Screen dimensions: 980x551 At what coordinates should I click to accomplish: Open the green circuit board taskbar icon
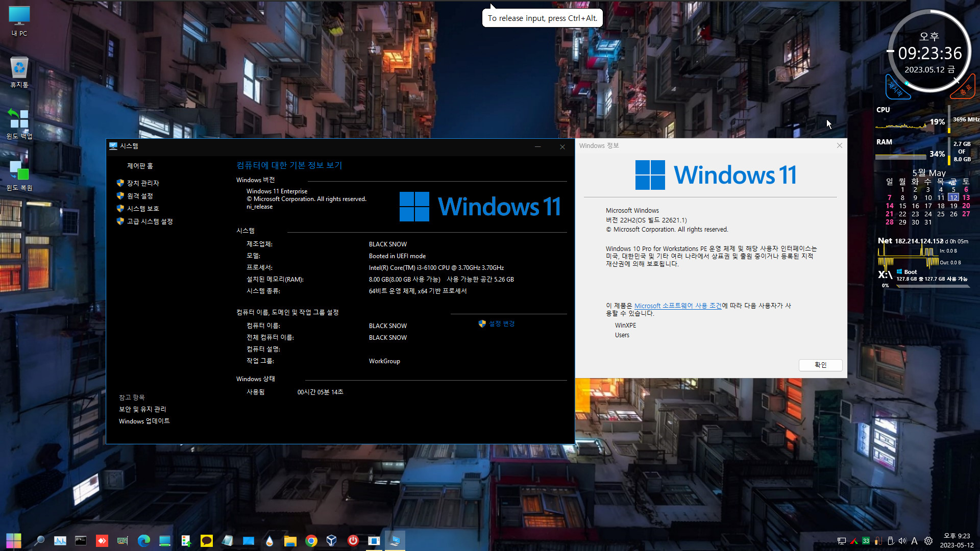coord(122,540)
